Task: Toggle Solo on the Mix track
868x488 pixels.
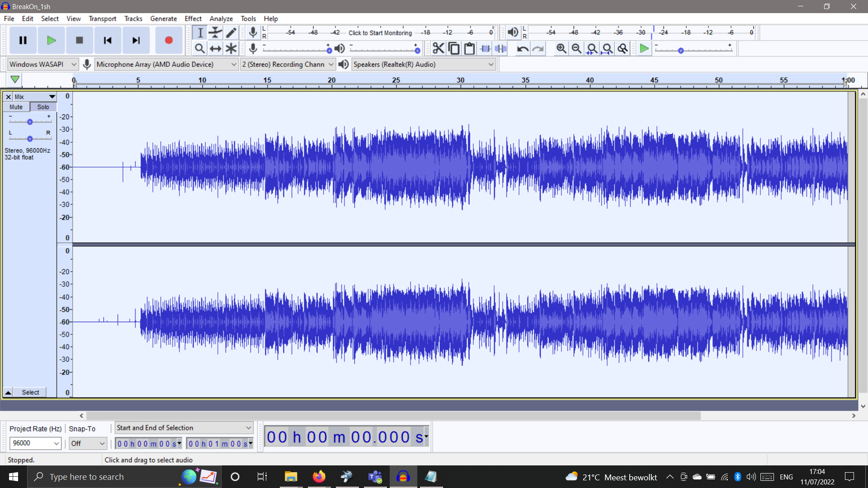Action: point(43,107)
